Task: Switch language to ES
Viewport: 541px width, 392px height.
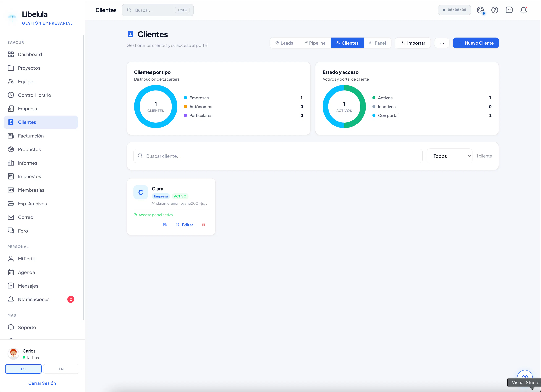Action: coord(23,369)
